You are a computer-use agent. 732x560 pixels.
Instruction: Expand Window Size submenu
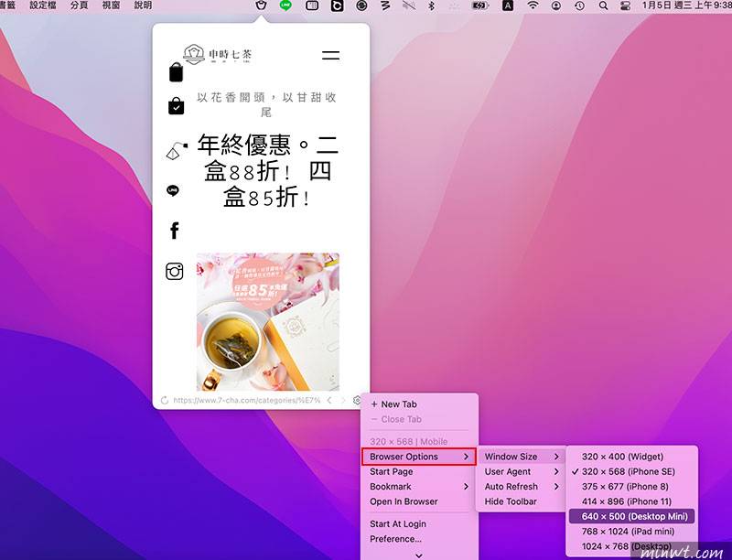coord(522,457)
